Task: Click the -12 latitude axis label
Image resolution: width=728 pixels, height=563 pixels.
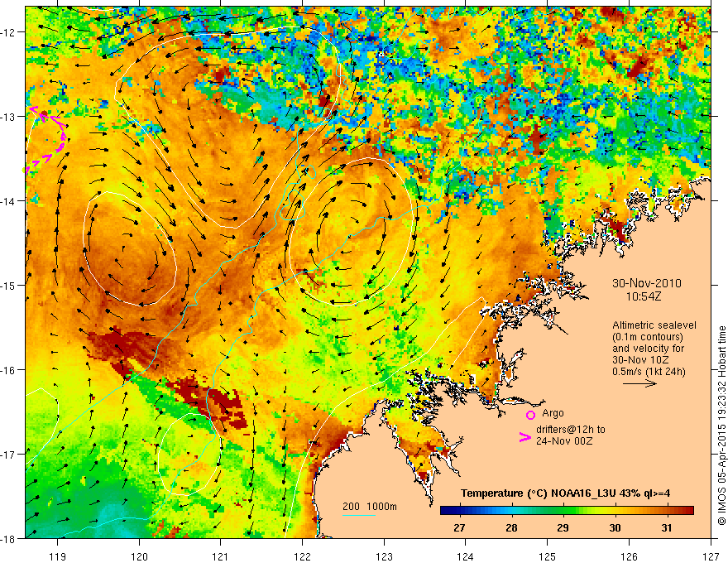Action: 9,32
